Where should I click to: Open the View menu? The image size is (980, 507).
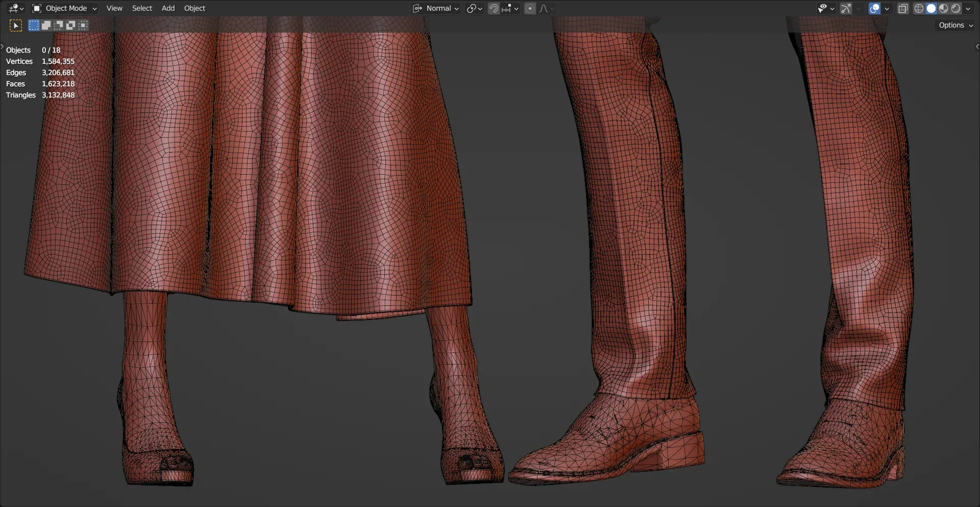[114, 8]
